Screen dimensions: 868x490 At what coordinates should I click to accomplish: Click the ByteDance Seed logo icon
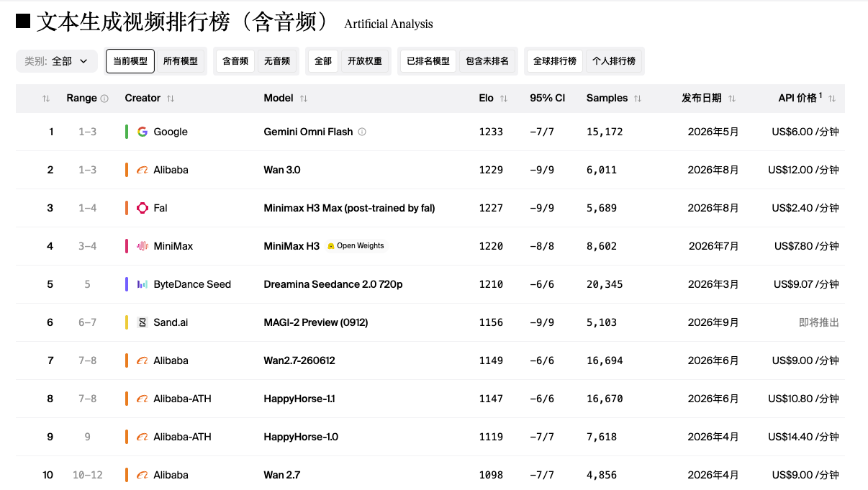tap(143, 284)
